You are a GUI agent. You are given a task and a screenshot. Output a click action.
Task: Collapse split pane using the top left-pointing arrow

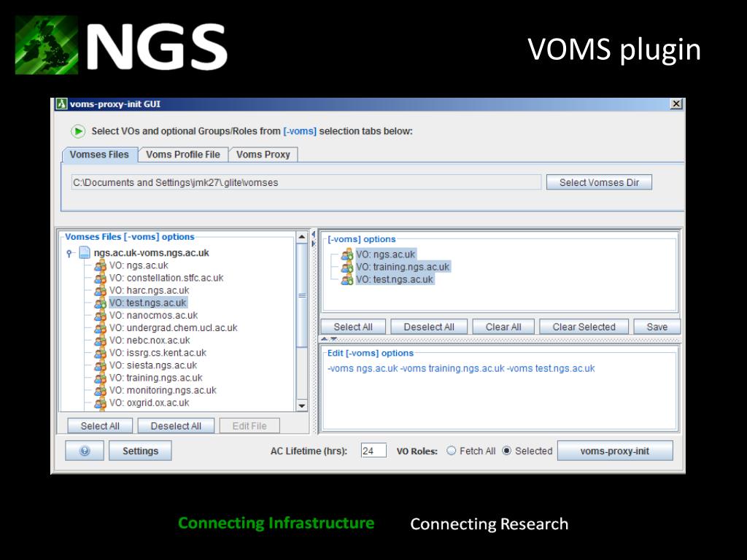tap(314, 234)
